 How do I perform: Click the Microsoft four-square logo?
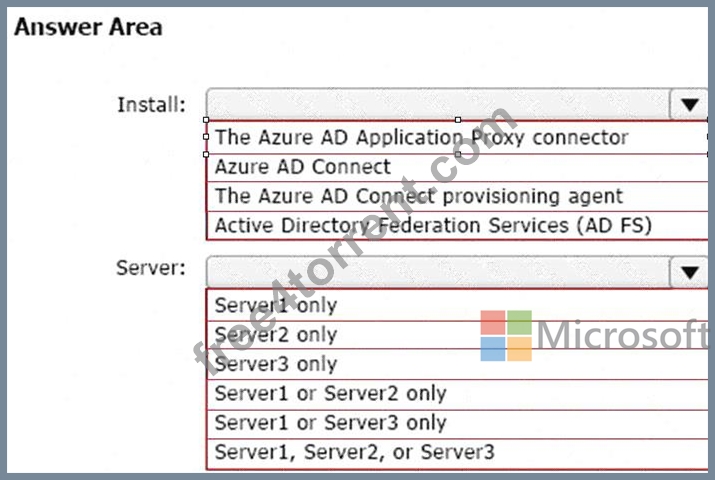[506, 335]
